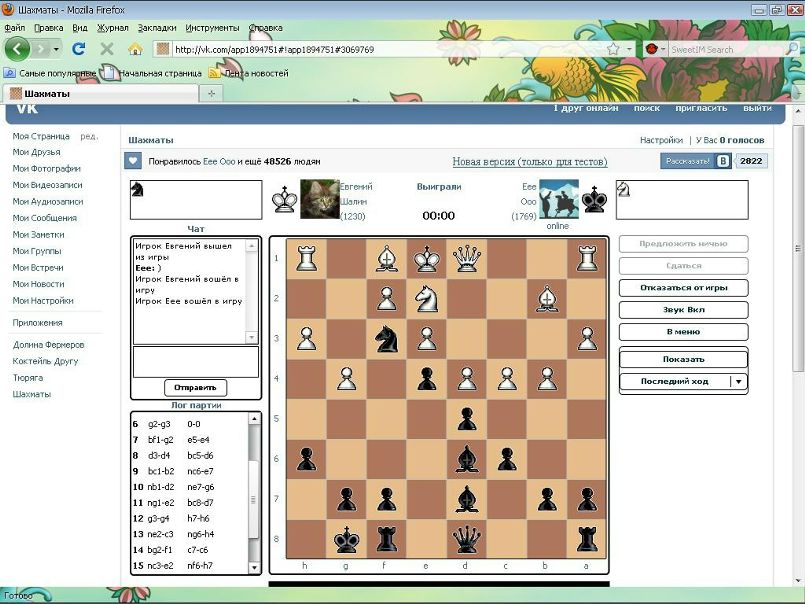
Task: Click the captured black knight icon
Action: 137,189
